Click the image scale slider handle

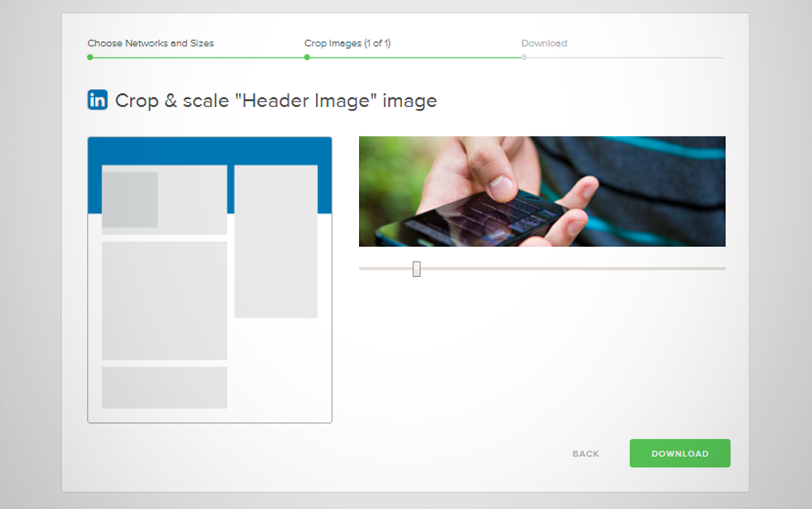[x=417, y=269]
